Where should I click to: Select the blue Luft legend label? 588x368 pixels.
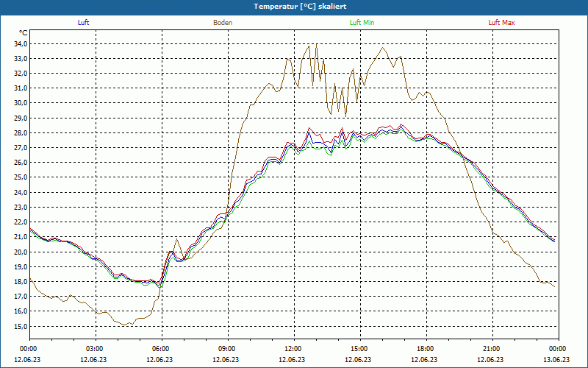[83, 23]
